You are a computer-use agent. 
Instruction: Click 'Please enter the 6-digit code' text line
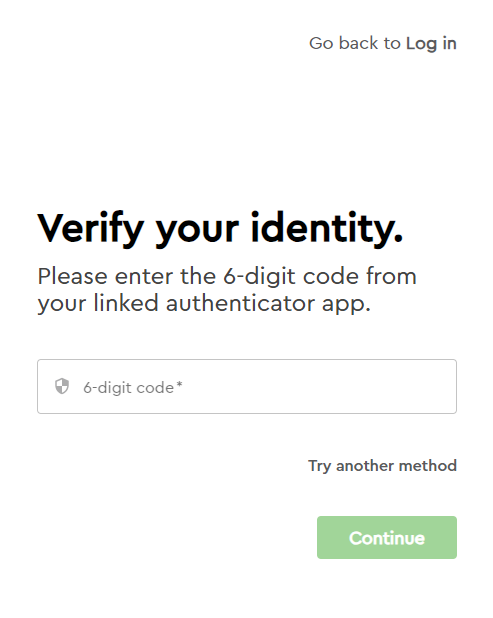tap(227, 276)
